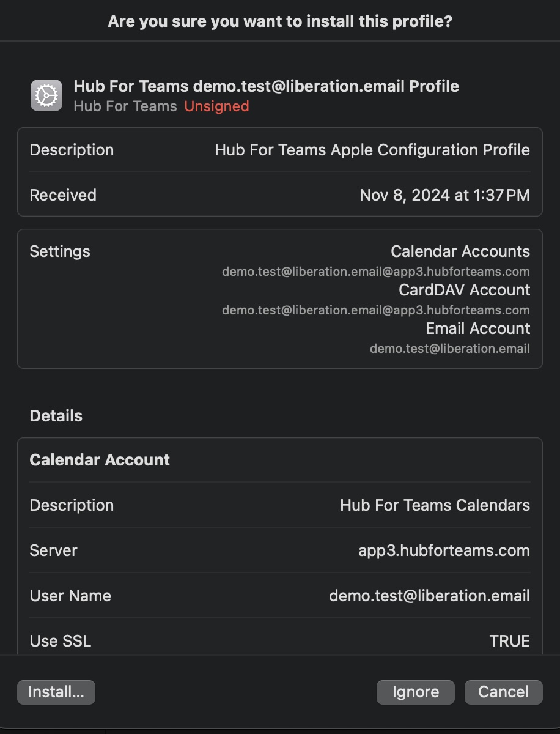Click the Settings label
560x734 pixels.
point(60,251)
